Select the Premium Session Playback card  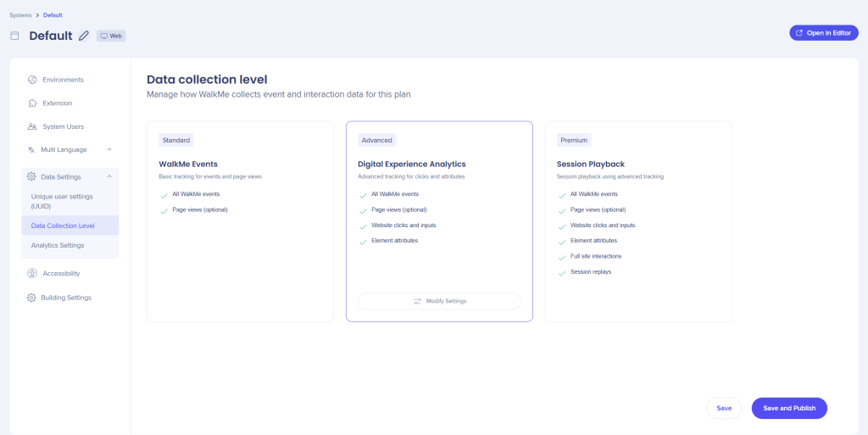pos(637,221)
